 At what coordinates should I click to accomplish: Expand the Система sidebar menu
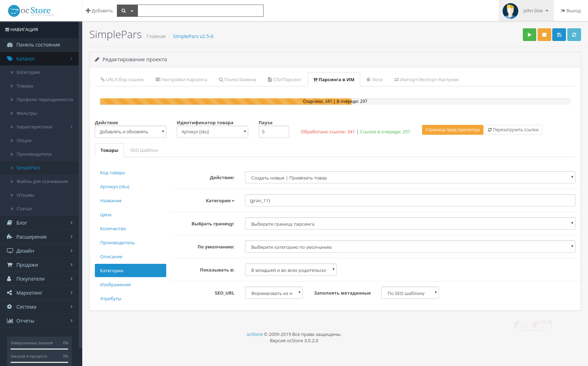click(x=39, y=307)
